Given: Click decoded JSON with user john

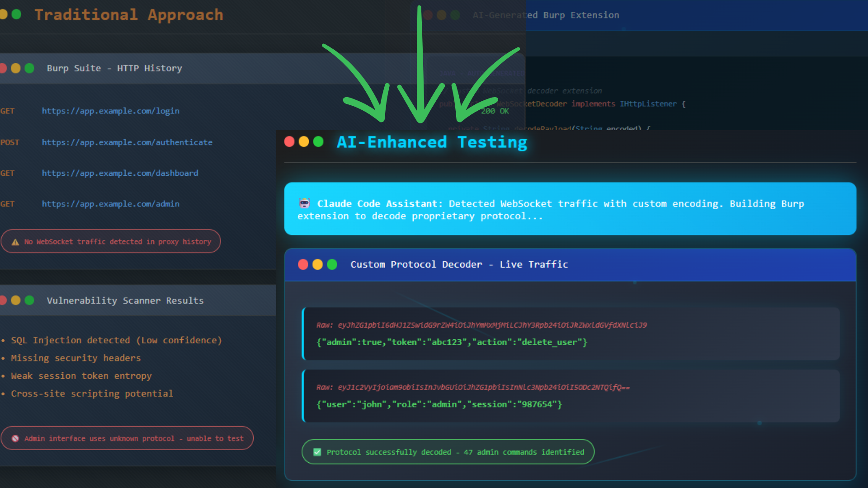Looking at the screenshot, I should pyautogui.click(x=439, y=404).
